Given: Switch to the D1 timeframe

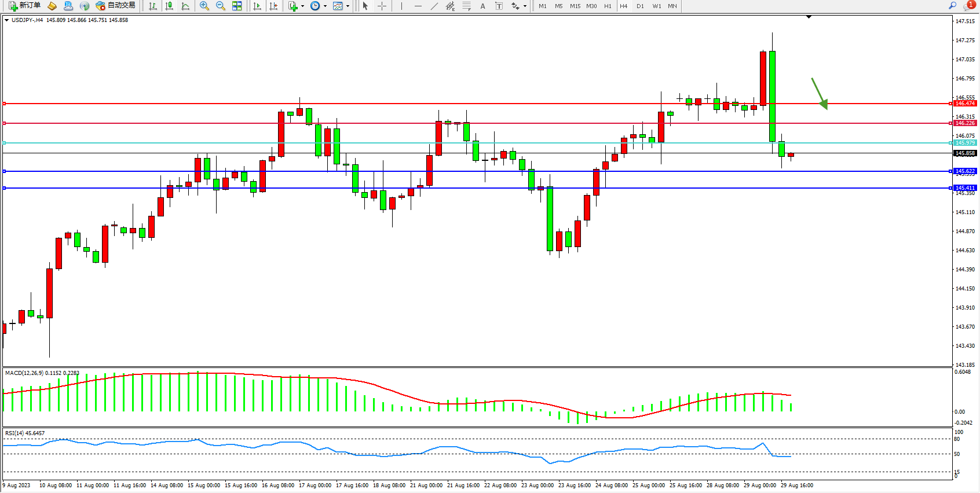Looking at the screenshot, I should (640, 6).
